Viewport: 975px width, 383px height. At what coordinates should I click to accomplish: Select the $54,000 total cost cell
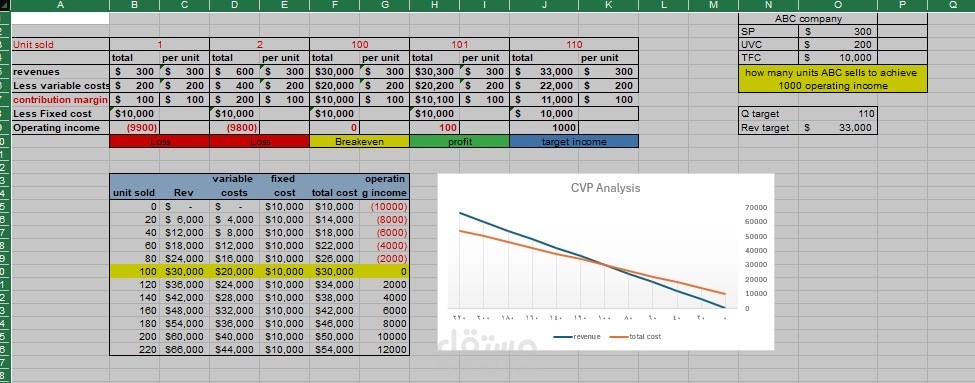point(335,349)
